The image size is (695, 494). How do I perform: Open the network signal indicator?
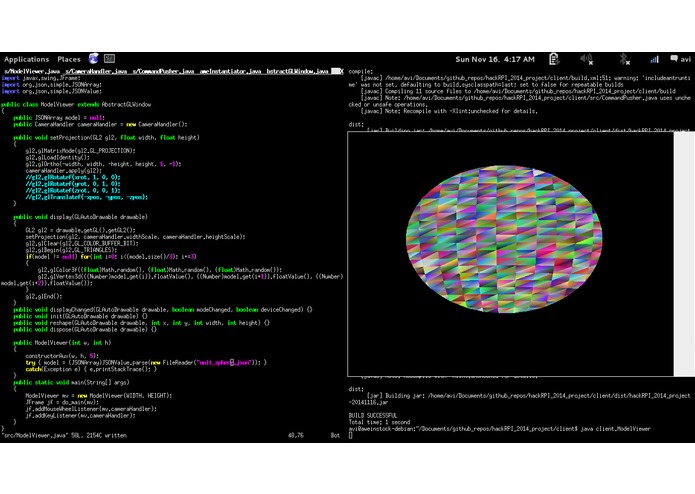point(654,59)
